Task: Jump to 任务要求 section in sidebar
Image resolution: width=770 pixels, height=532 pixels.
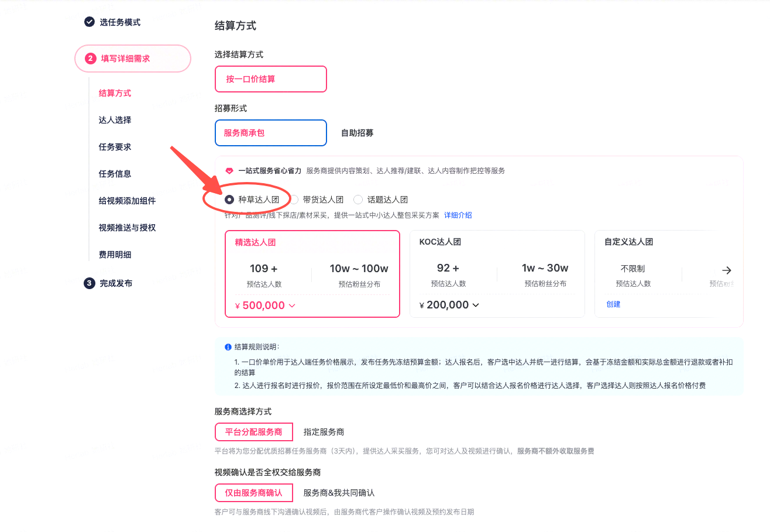Action: point(115,147)
